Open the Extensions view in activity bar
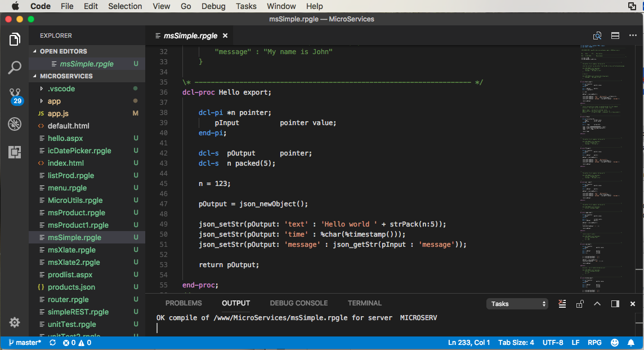This screenshot has height=350, width=644. (15, 152)
